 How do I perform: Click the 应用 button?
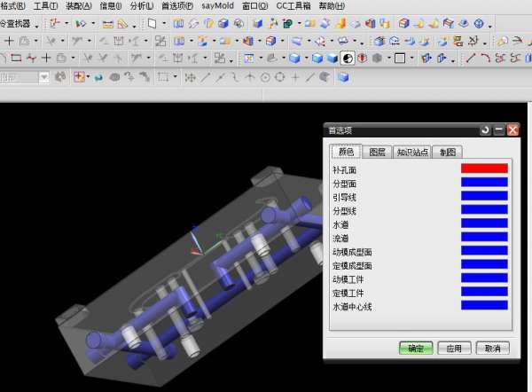(453, 349)
